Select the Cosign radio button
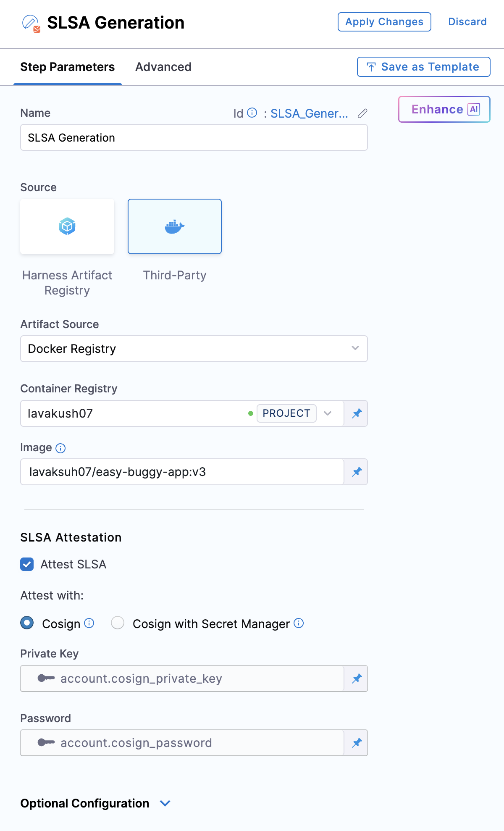 27,623
